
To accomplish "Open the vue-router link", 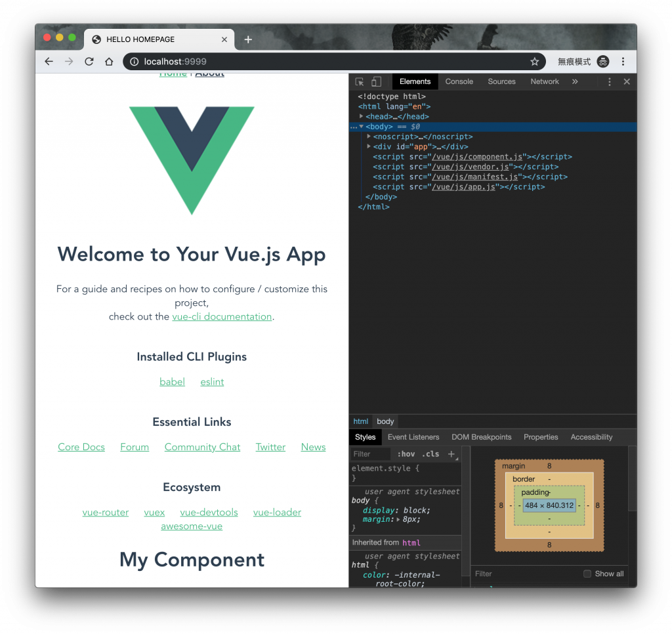I will coord(106,513).
